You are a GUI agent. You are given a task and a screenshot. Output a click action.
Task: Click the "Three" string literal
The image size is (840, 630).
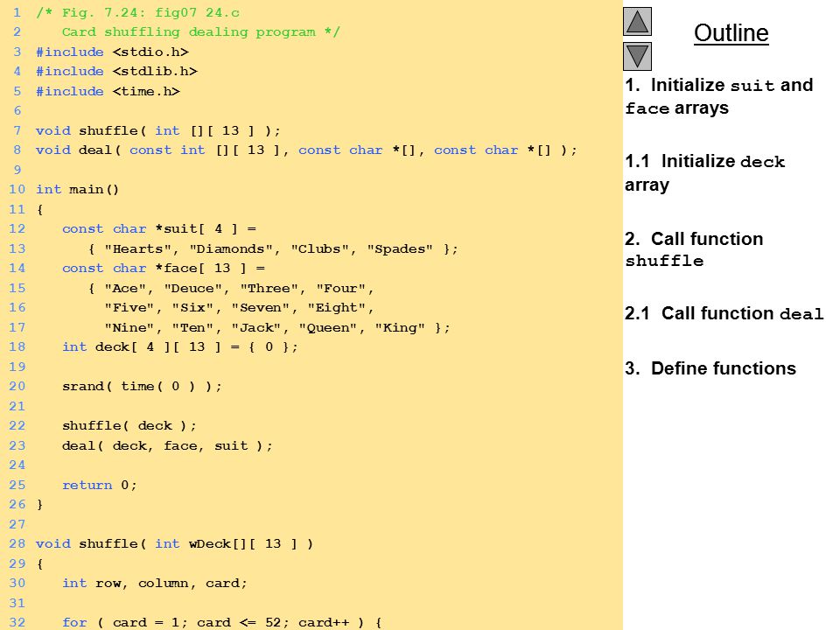pyautogui.click(x=269, y=288)
